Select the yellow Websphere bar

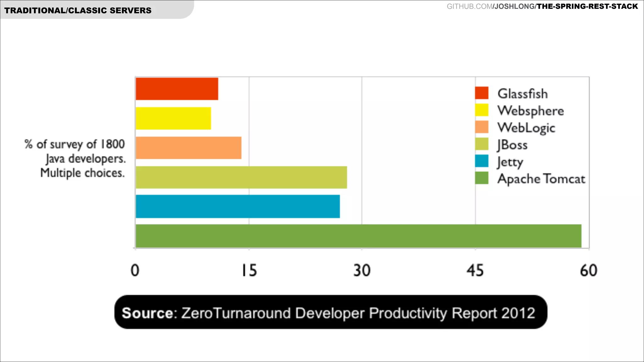tap(173, 118)
